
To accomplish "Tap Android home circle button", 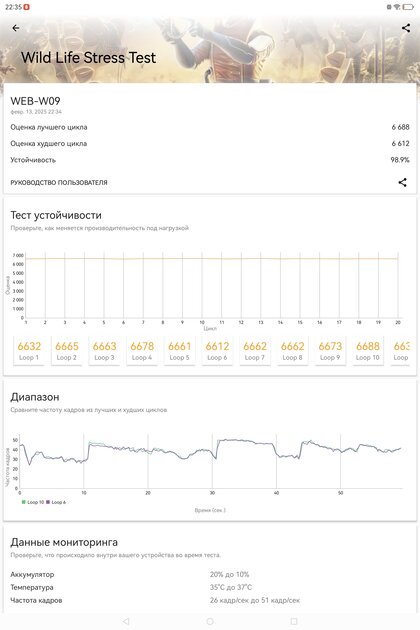I will (210, 621).
